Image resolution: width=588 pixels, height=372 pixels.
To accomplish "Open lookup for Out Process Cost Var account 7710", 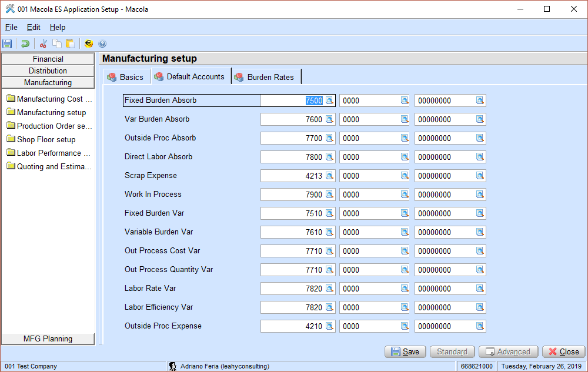I will [x=329, y=250].
